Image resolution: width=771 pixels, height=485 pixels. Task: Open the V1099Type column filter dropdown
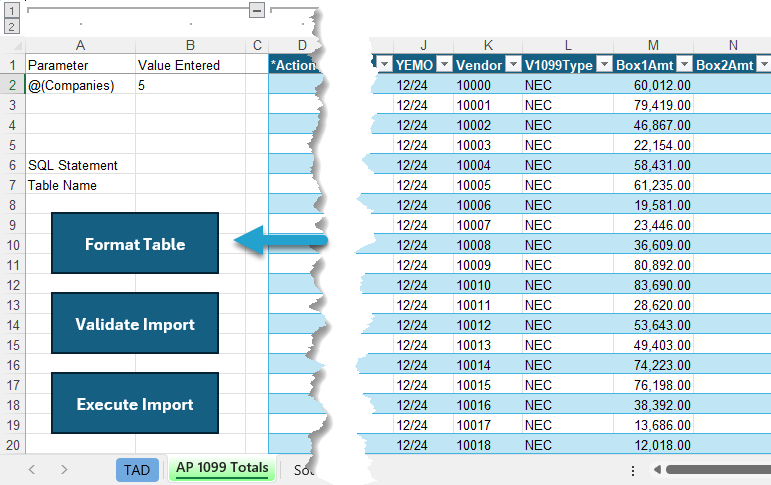604,64
